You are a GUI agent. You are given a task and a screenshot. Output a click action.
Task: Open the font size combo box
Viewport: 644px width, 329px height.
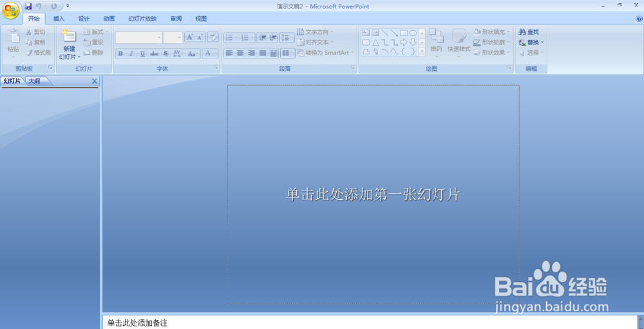(x=173, y=37)
